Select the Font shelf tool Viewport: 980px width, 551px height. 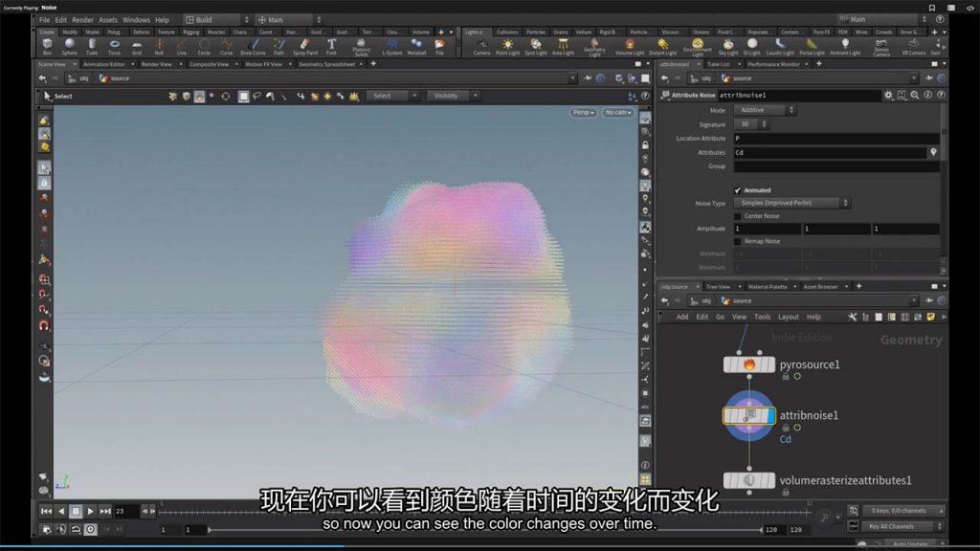331,46
